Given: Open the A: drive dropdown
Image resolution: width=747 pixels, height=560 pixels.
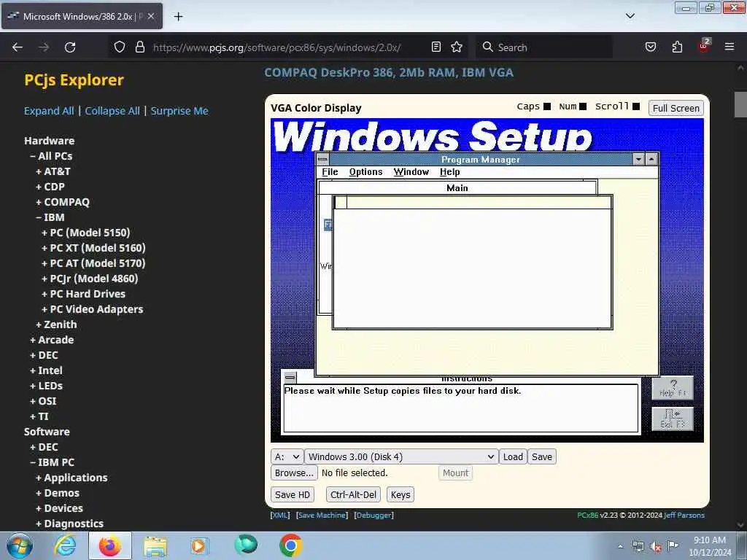Looking at the screenshot, I should [287, 456].
